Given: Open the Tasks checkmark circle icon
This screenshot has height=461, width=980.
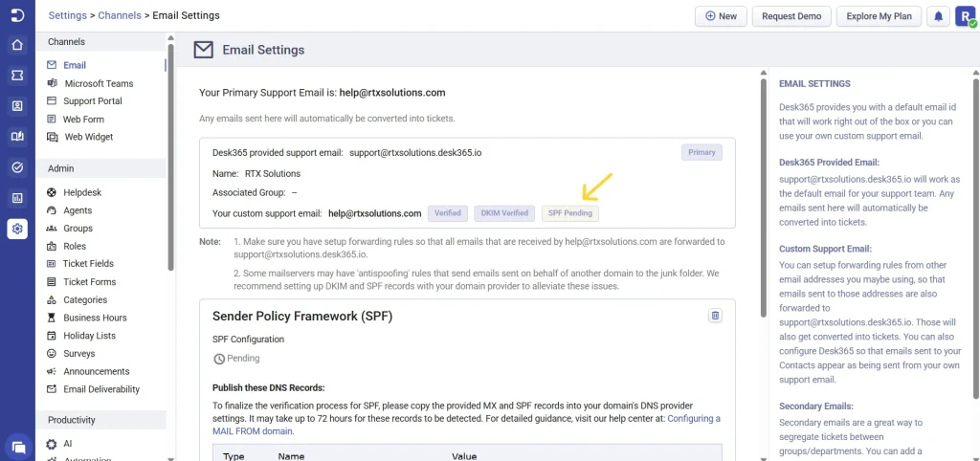Looking at the screenshot, I should (x=17, y=167).
